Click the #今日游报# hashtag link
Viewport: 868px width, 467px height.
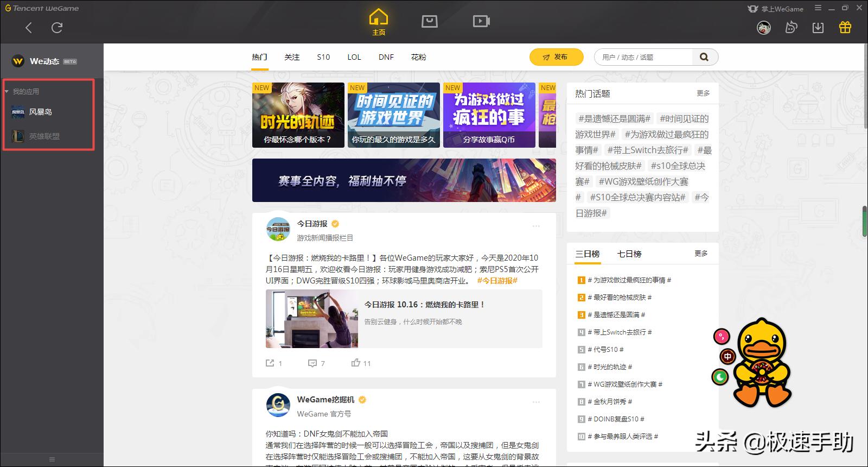[497, 281]
